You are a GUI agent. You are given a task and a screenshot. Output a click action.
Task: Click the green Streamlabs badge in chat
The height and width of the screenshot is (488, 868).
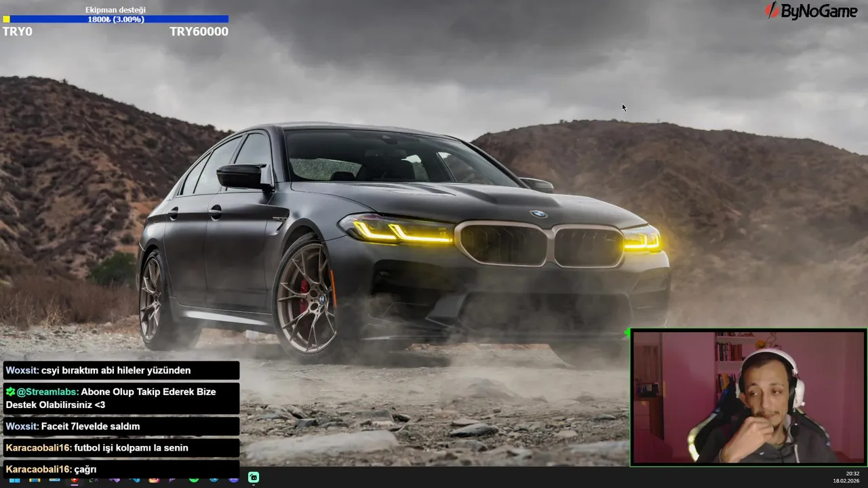point(10,392)
